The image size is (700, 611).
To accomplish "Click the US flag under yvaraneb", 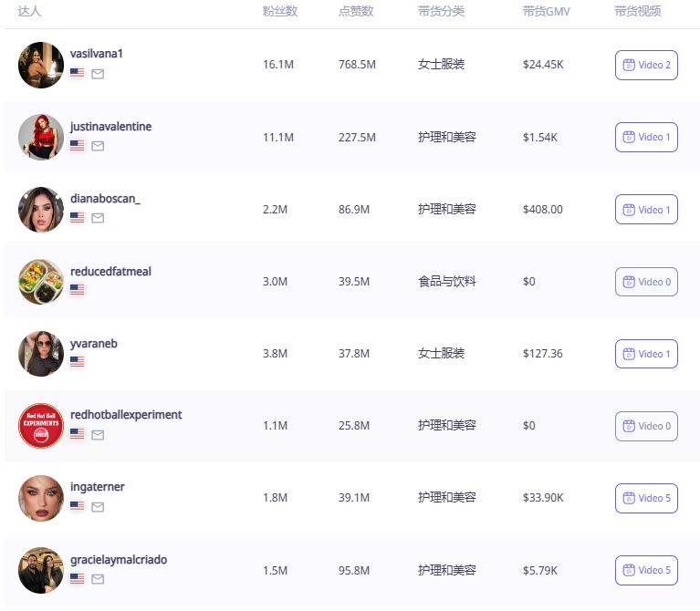I will point(78,361).
